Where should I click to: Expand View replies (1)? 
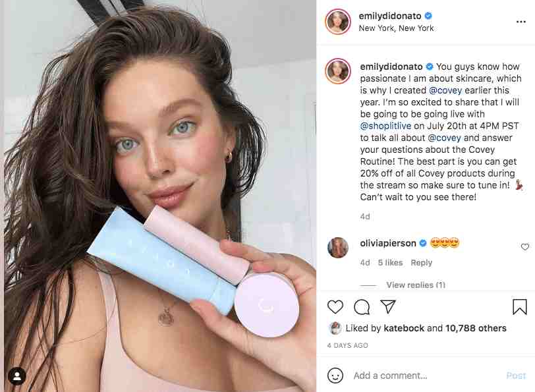(x=416, y=285)
